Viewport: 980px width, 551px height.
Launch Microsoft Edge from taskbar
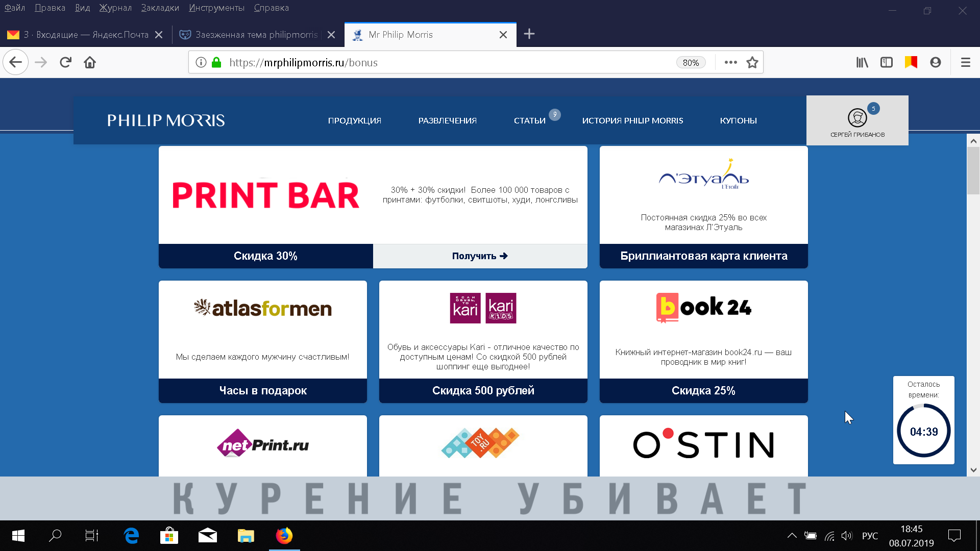[x=131, y=536]
